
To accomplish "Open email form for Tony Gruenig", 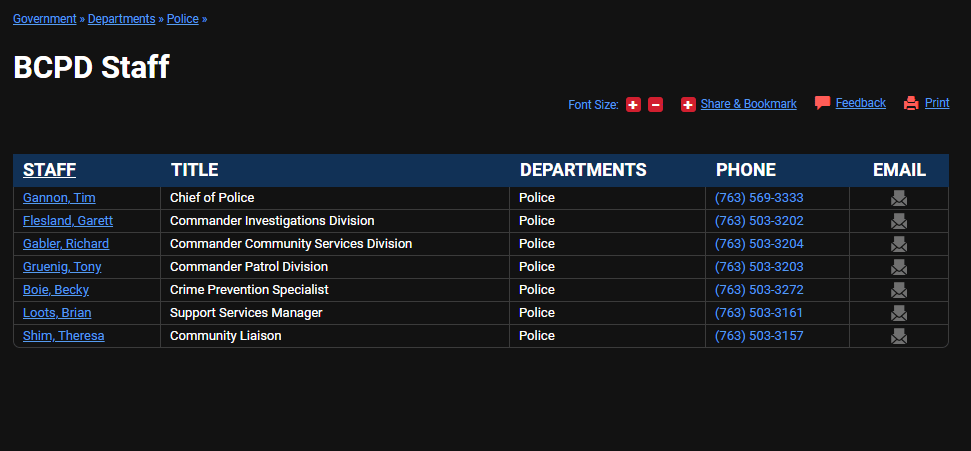I will [x=899, y=267].
